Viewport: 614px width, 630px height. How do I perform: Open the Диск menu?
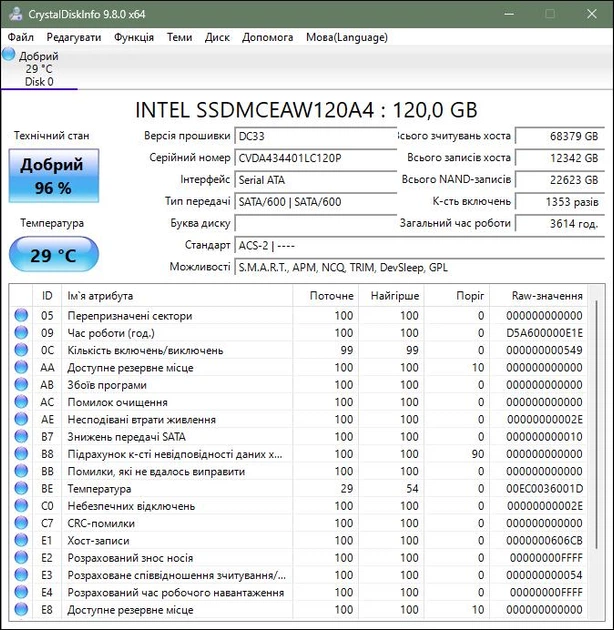click(217, 37)
